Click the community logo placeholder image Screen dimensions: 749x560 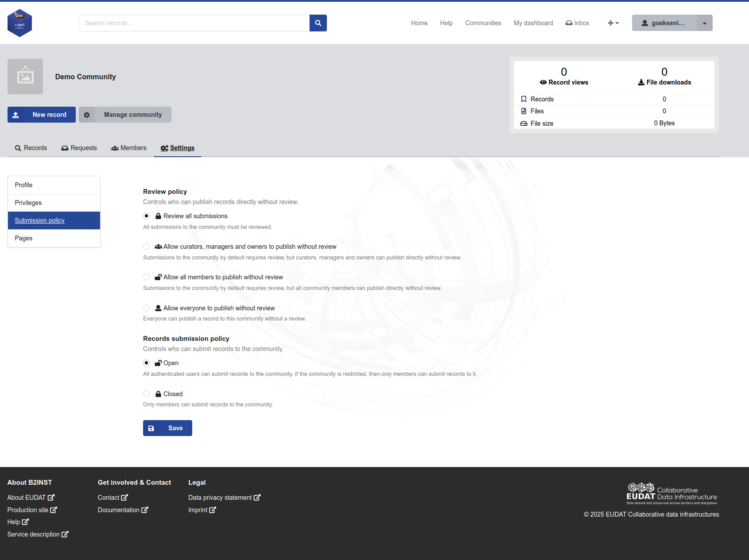(25, 77)
